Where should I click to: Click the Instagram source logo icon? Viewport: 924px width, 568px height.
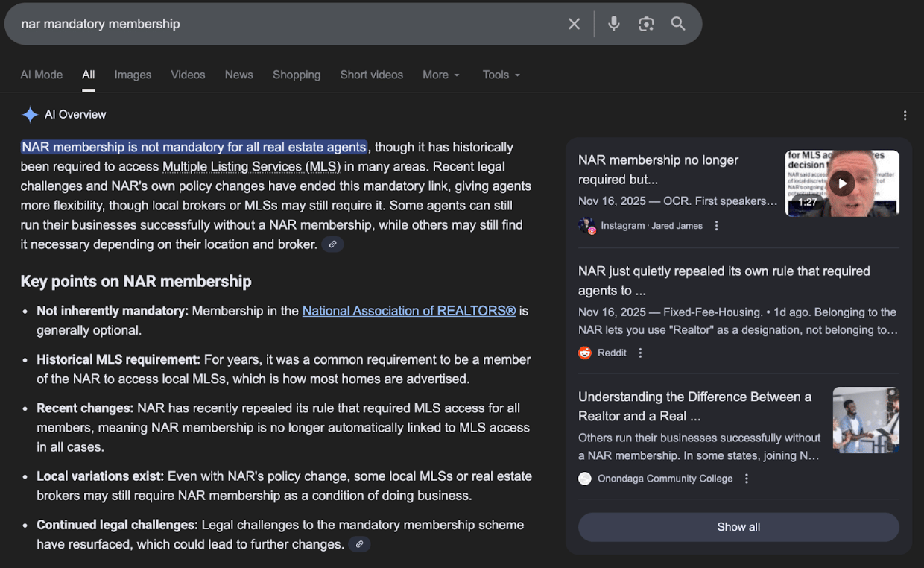coord(586,226)
